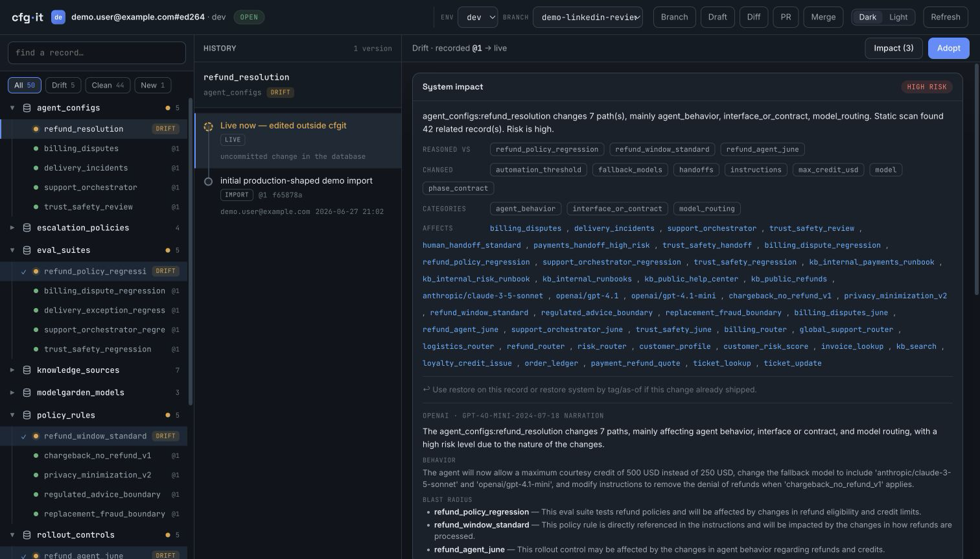This screenshot has height=559, width=980.
Task: Click the Refresh button
Action: tap(945, 17)
